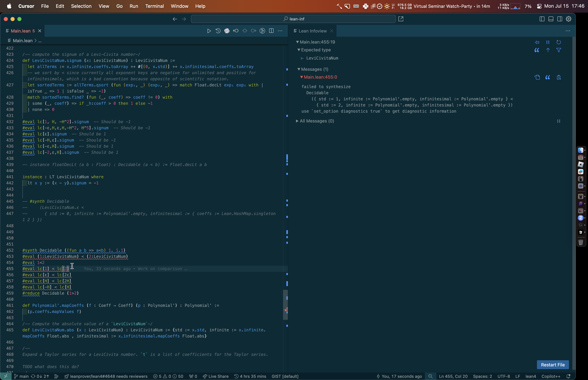This screenshot has height=380, width=588.
Task: Navigate back with the left arrow
Action: coord(175,19)
